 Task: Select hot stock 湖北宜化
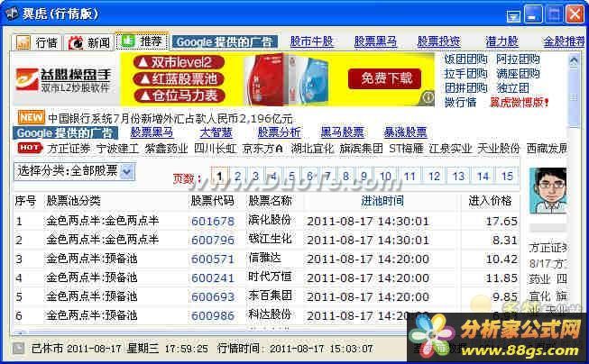[312, 149]
